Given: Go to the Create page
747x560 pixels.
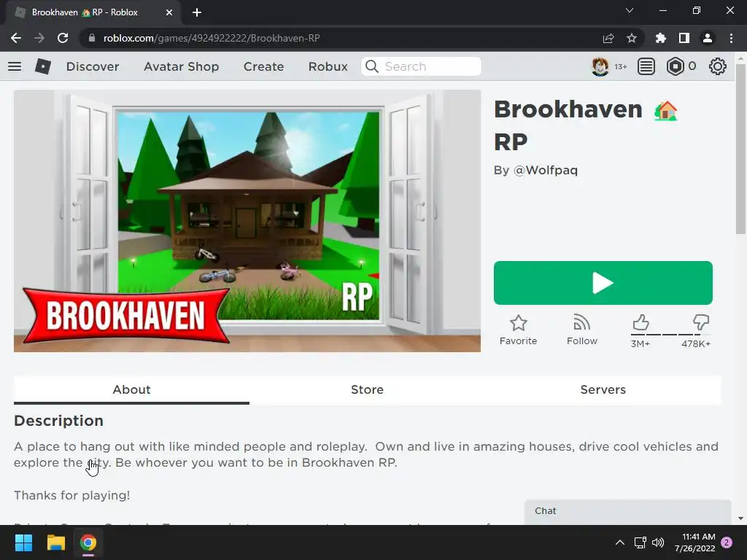Looking at the screenshot, I should tap(263, 66).
